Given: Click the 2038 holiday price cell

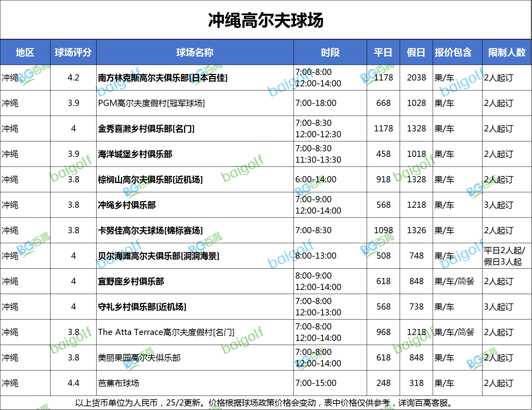Looking at the screenshot, I should click(416, 78).
